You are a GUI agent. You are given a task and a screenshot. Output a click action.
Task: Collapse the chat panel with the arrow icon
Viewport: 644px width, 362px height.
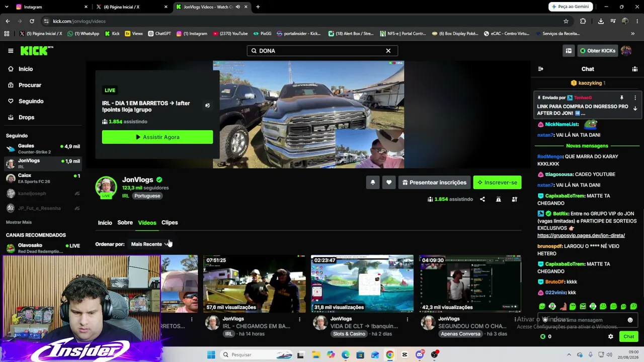540,69
